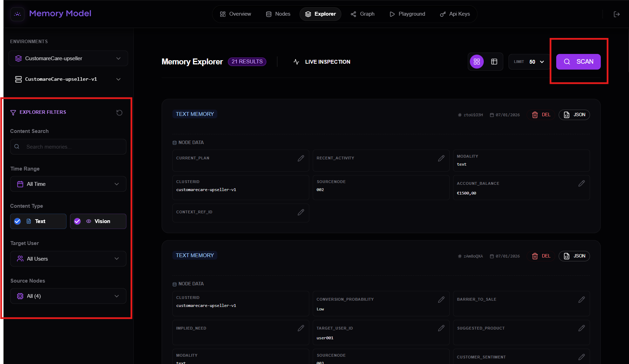The height and width of the screenshot is (364, 629).
Task: Open the Graph tab
Action: (363, 14)
